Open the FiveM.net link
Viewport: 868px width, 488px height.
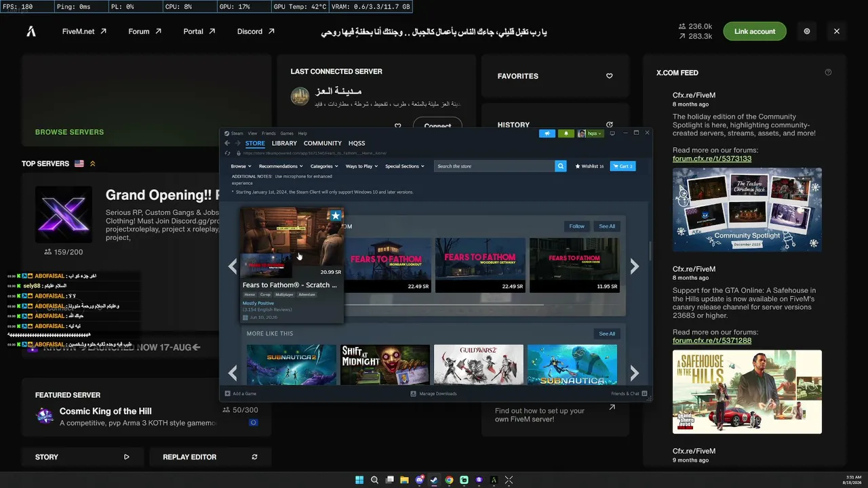point(84,31)
